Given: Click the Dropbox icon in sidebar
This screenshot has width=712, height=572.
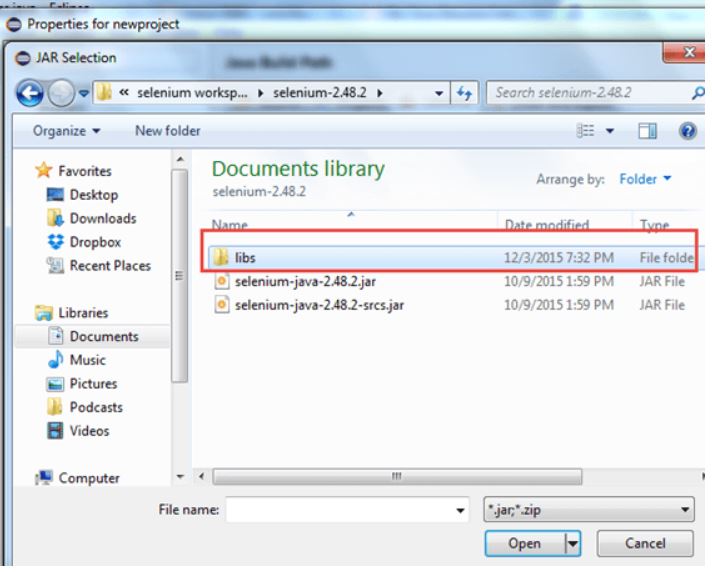Looking at the screenshot, I should click(x=56, y=242).
